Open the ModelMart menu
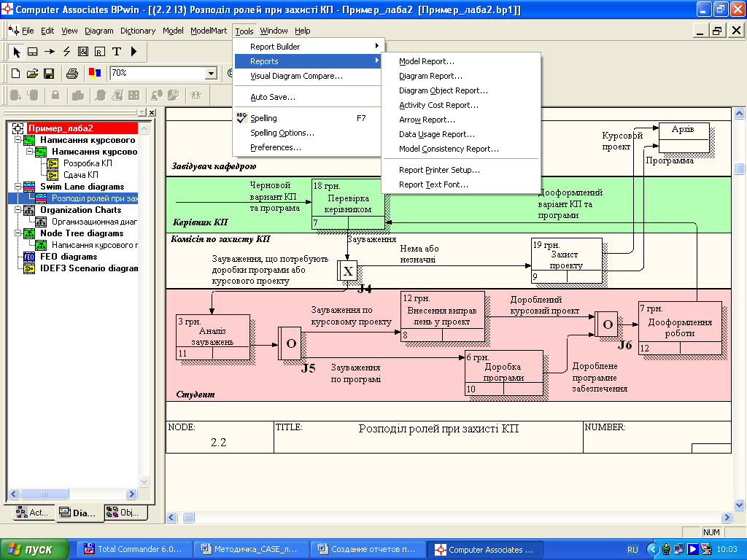 pos(209,31)
